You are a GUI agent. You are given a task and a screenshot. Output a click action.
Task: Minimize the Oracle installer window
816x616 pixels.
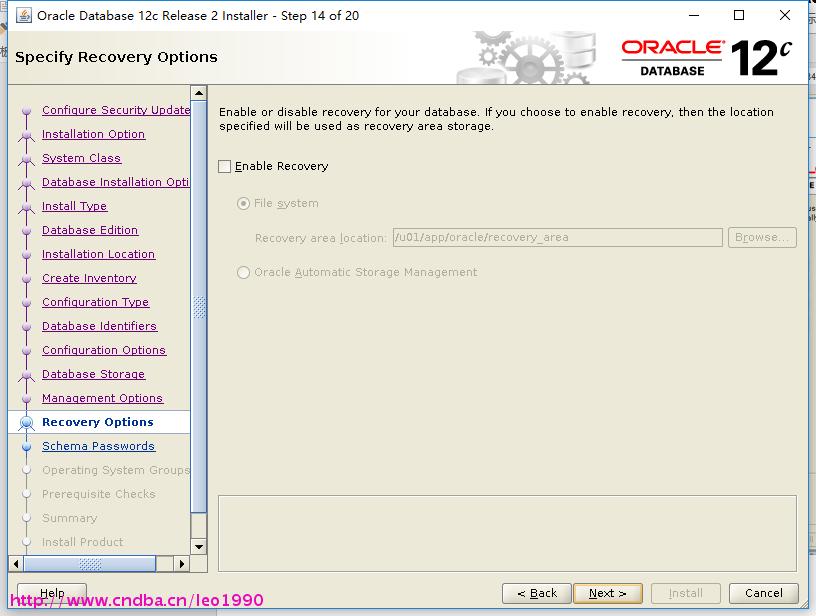pyautogui.click(x=694, y=16)
